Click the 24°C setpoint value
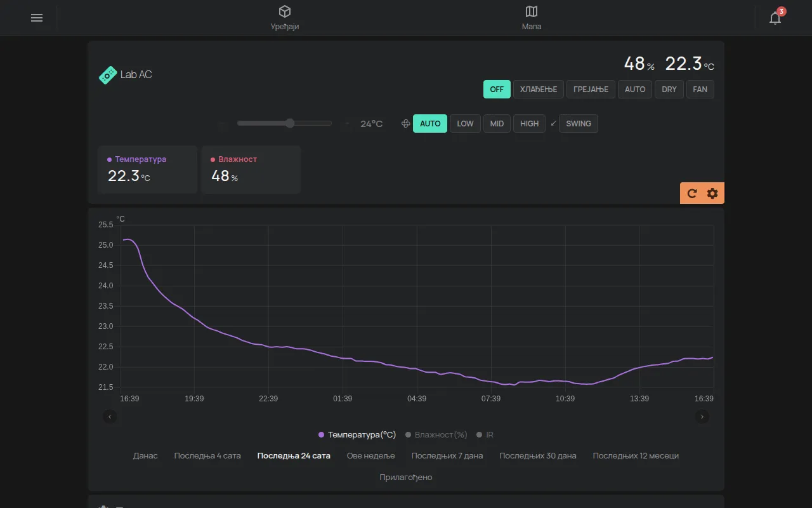Screen dimensions: 812x508 click(372, 124)
